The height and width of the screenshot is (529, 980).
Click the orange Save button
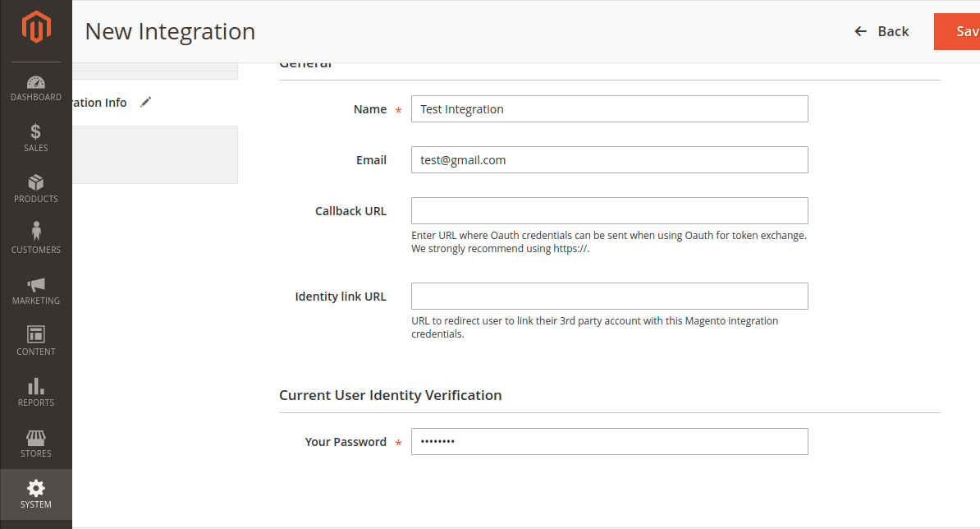click(x=957, y=31)
